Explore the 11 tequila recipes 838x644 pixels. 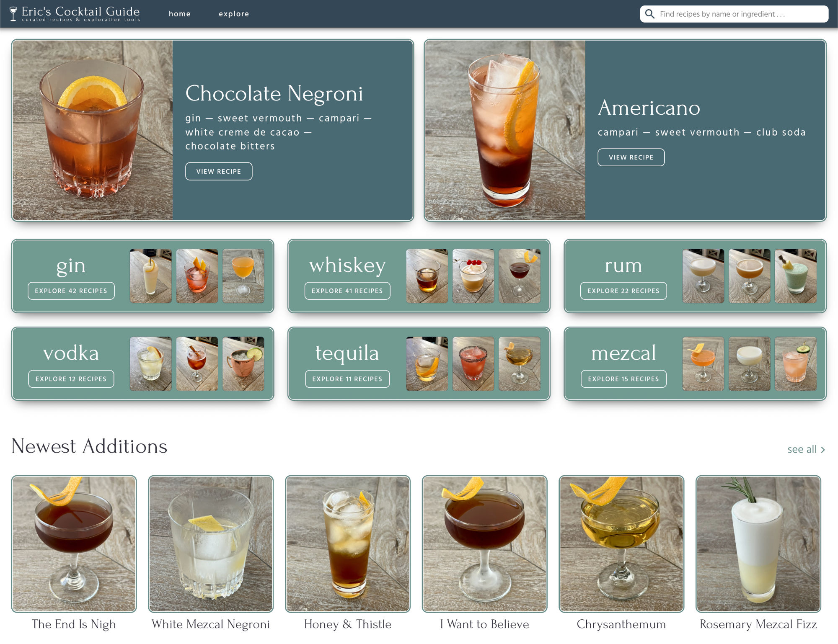click(x=347, y=379)
